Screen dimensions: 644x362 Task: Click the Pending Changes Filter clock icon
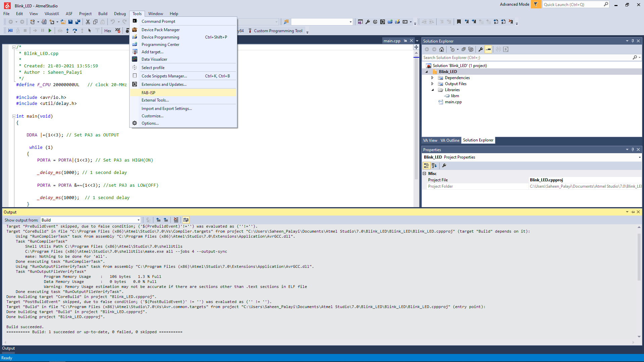click(452, 49)
